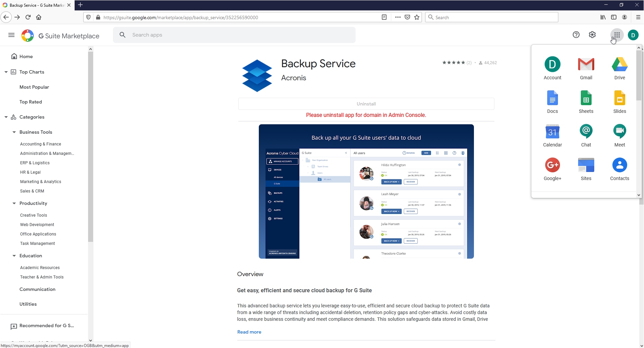Open the help question mark icon
This screenshot has height=348, width=644.
[x=576, y=35]
